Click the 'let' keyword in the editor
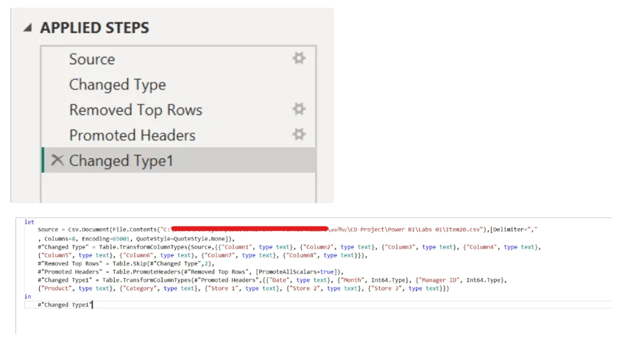This screenshot has width=644, height=339. [x=29, y=222]
